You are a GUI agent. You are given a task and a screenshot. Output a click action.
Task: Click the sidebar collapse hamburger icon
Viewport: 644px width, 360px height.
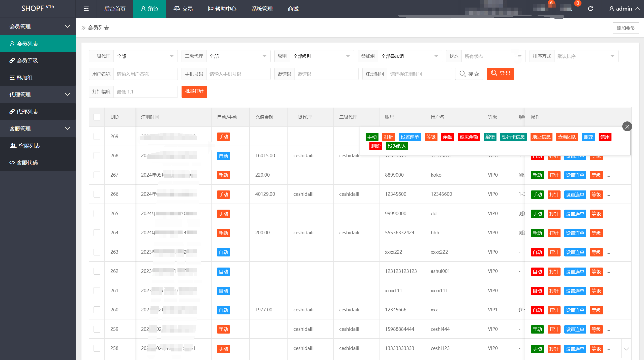click(x=86, y=9)
